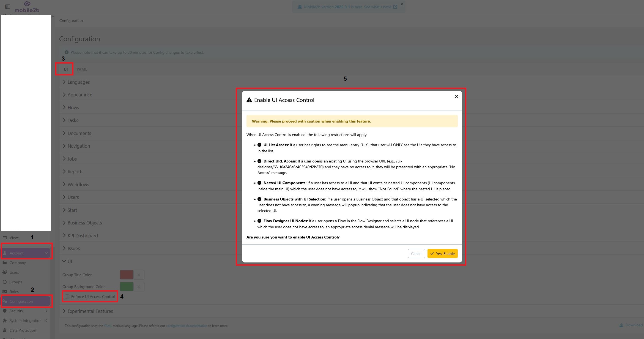Dismiss the Mobile2b version banner
The height and width of the screenshot is (339, 644).
point(402,4)
